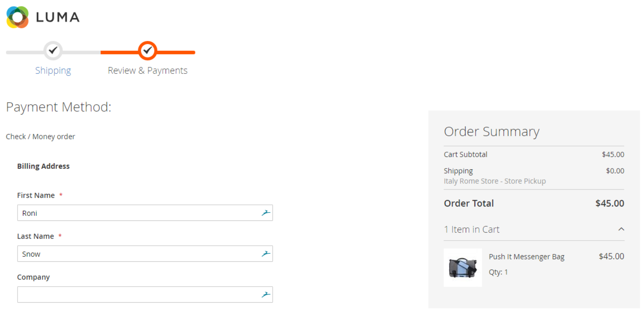Click the autofill icon in Company field

tap(266, 294)
